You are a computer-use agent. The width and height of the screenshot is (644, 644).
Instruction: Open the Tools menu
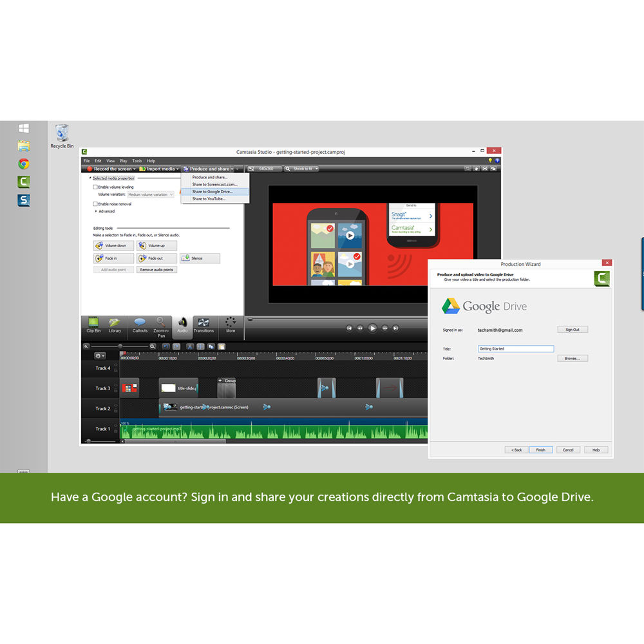(137, 161)
